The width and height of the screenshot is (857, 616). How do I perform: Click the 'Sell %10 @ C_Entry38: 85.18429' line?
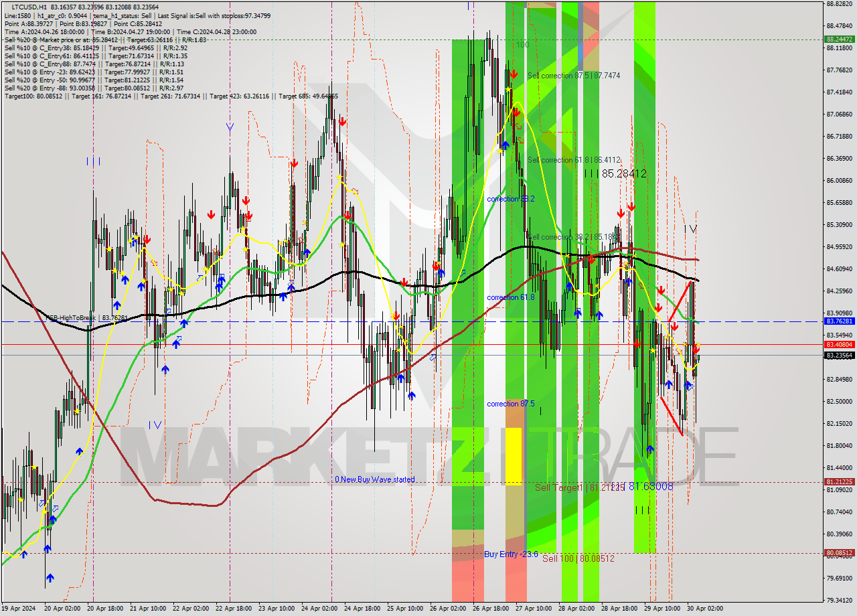(96, 48)
